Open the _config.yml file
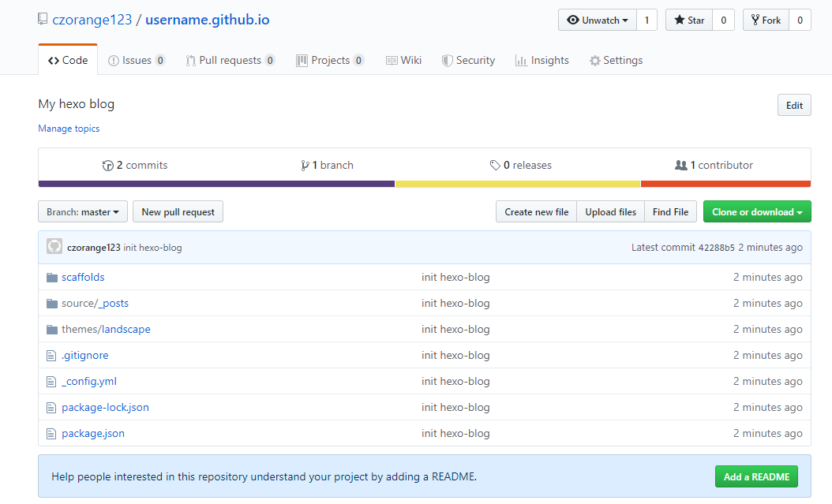This screenshot has width=832, height=504. click(x=89, y=381)
